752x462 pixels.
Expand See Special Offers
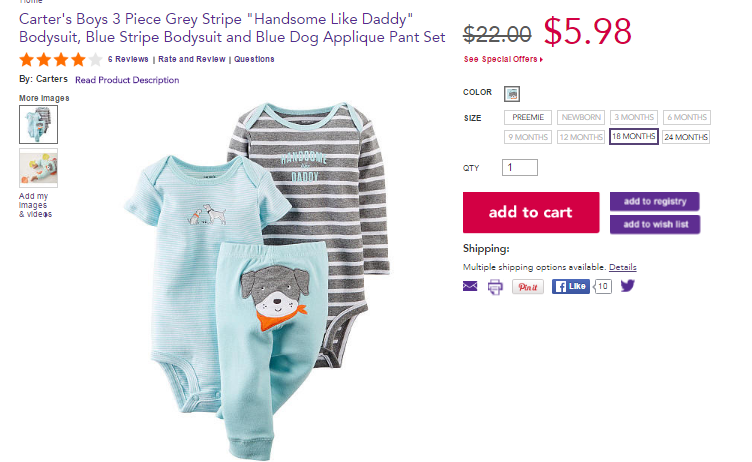[x=503, y=59]
